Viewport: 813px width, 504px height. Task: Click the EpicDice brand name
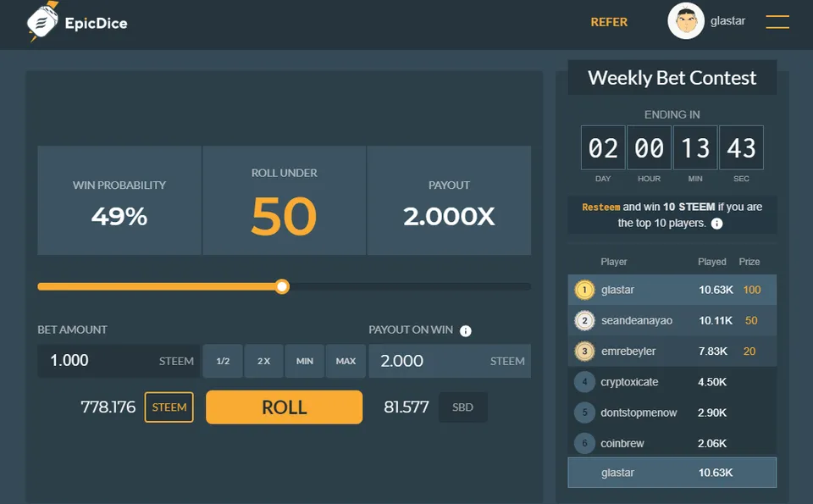click(96, 24)
